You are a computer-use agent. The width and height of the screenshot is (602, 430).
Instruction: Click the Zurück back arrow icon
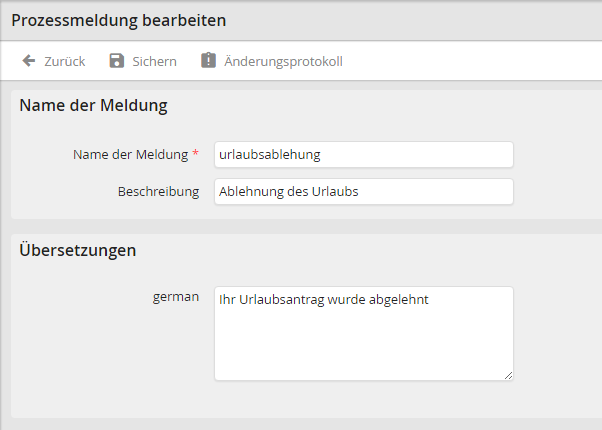point(29,61)
